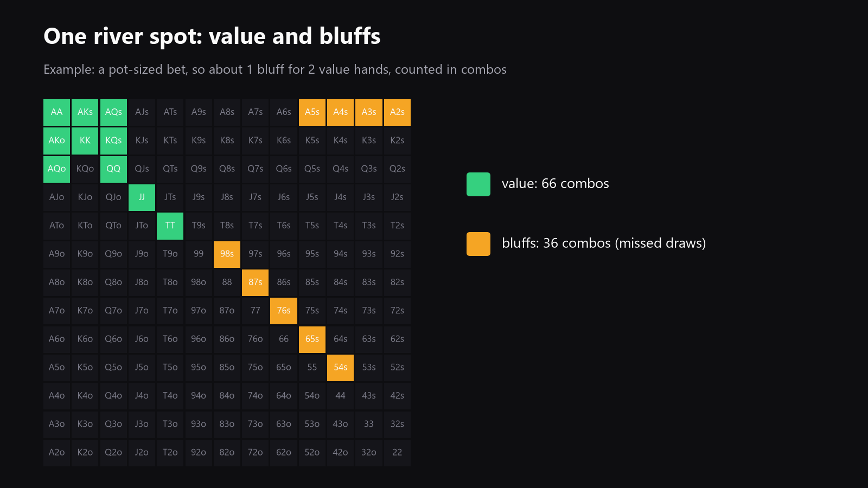Click the orange bluffs legend swatch
Image resolution: width=868 pixels, height=488 pixels.
[478, 244]
